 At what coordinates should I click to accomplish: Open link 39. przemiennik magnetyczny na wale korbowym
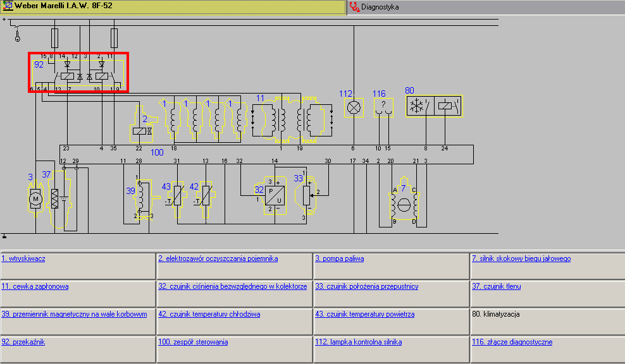(74, 314)
